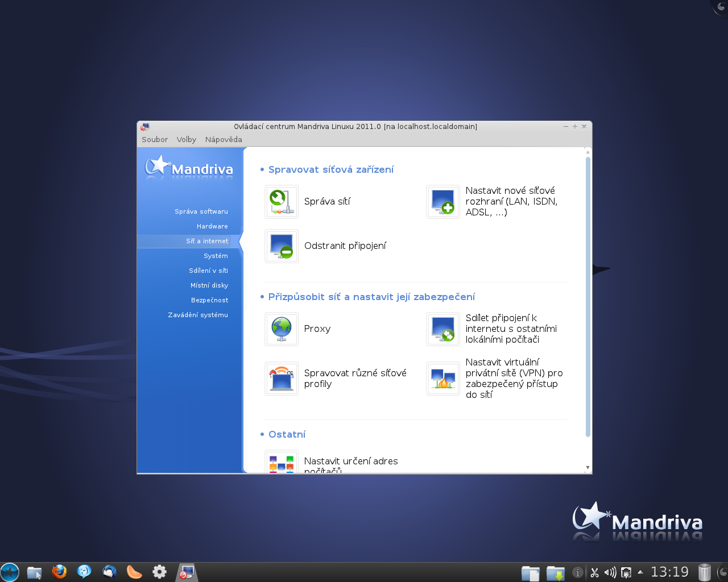Viewport: 728px width, 582px height.
Task: Click the Nastavit virtuální privátní sítě label
Action: (514, 379)
